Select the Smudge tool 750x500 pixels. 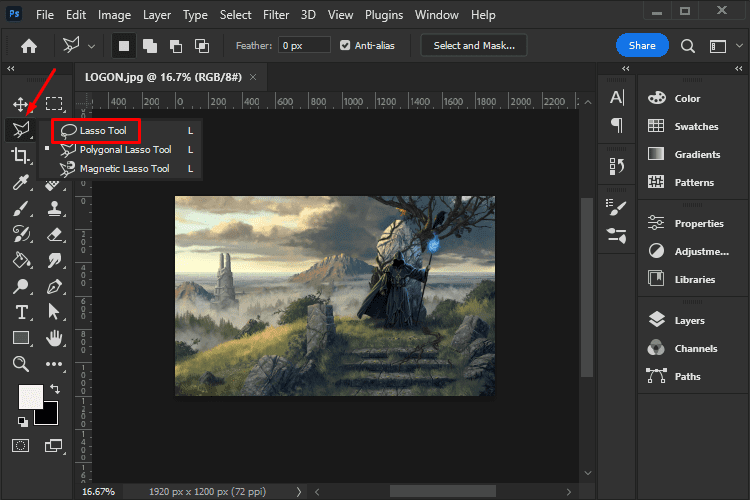(54, 261)
